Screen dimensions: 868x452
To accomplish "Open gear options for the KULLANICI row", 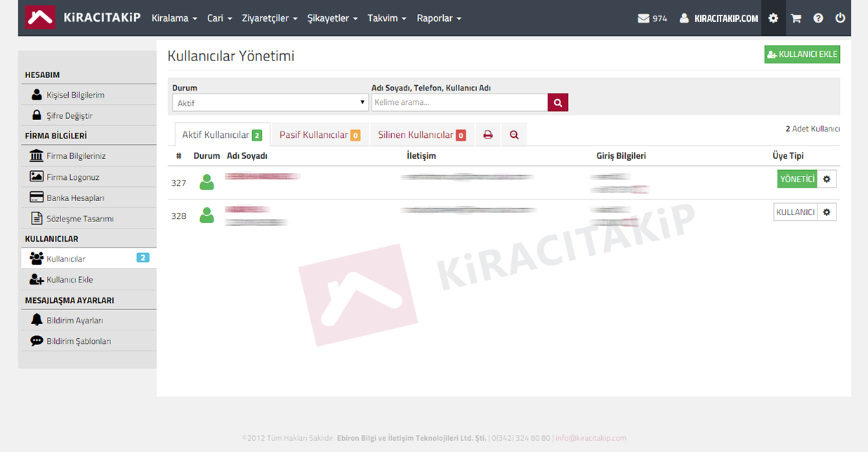I will pyautogui.click(x=827, y=212).
